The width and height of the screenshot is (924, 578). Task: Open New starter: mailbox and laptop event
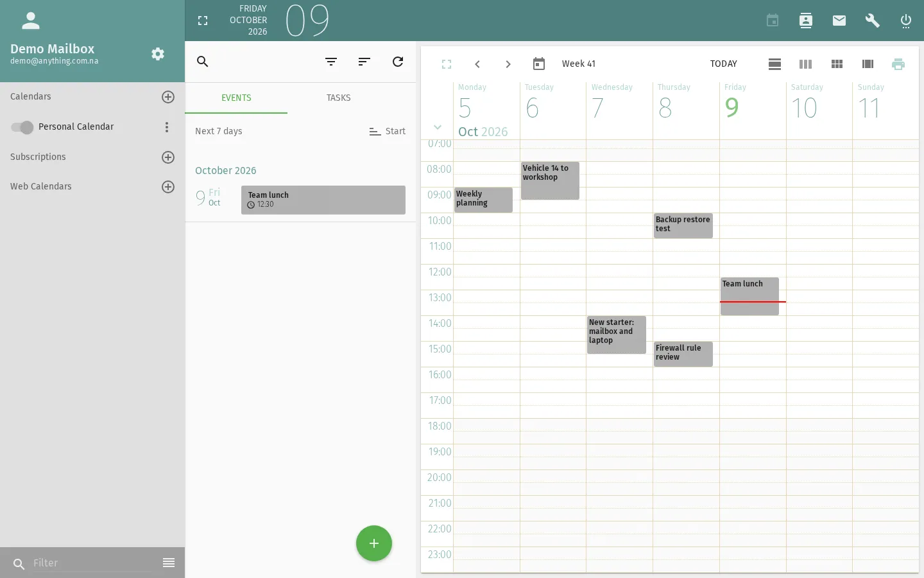[617, 335]
